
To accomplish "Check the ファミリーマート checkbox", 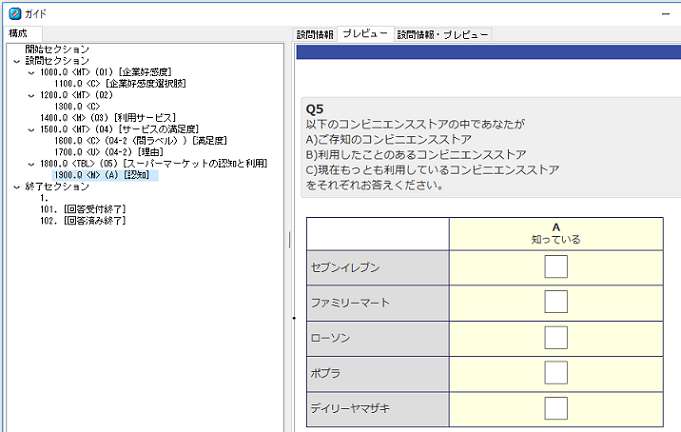I will click(556, 301).
